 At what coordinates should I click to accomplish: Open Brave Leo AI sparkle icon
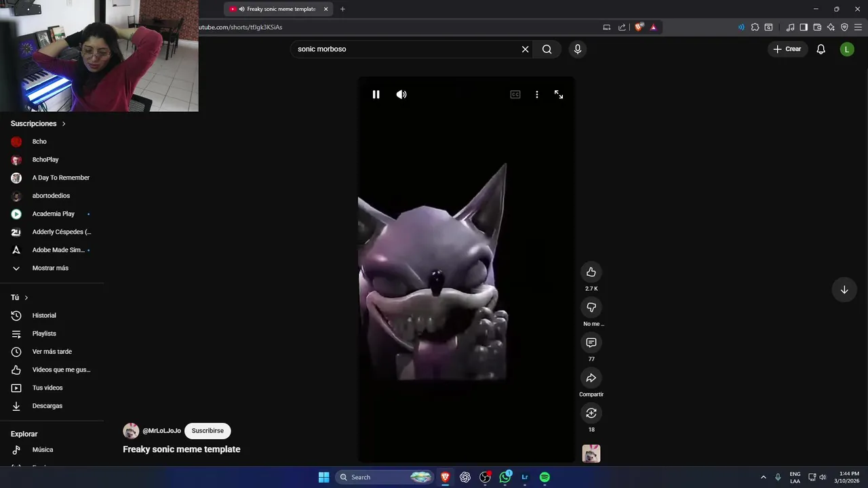831,27
